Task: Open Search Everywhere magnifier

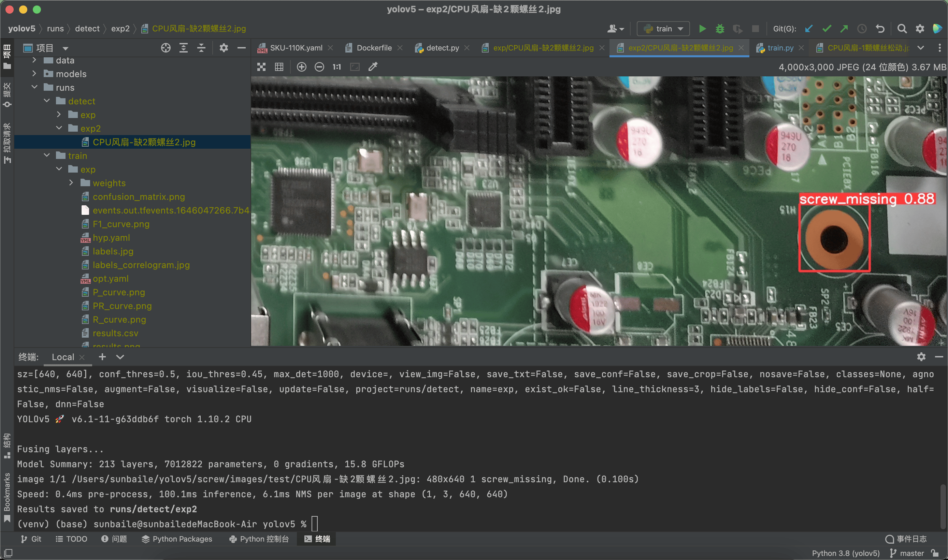Action: 902,29
